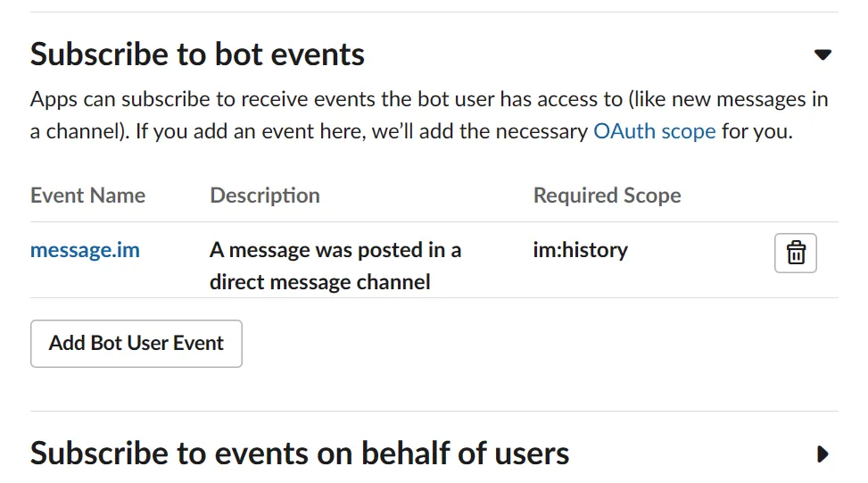Select the im:history scope text
This screenshot has height=483, width=868.
click(580, 250)
